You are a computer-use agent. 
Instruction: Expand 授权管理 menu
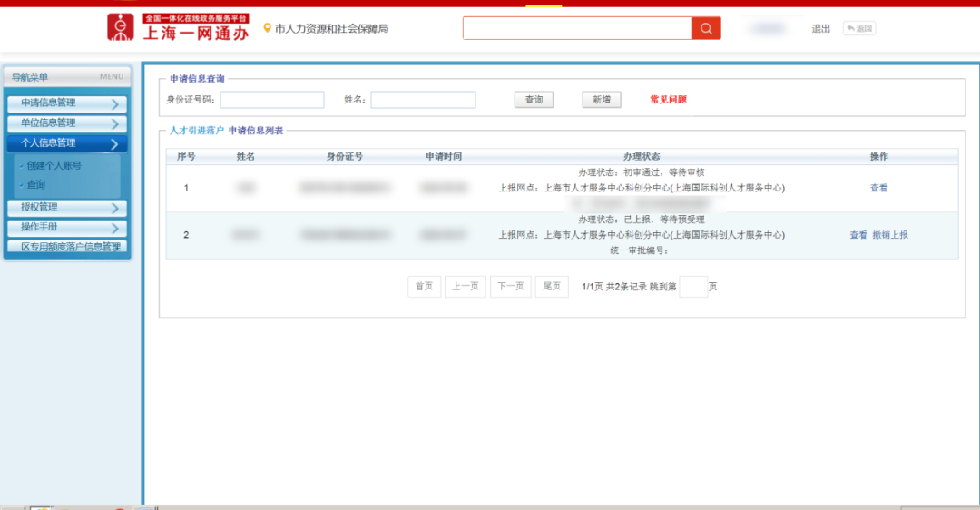(67, 208)
